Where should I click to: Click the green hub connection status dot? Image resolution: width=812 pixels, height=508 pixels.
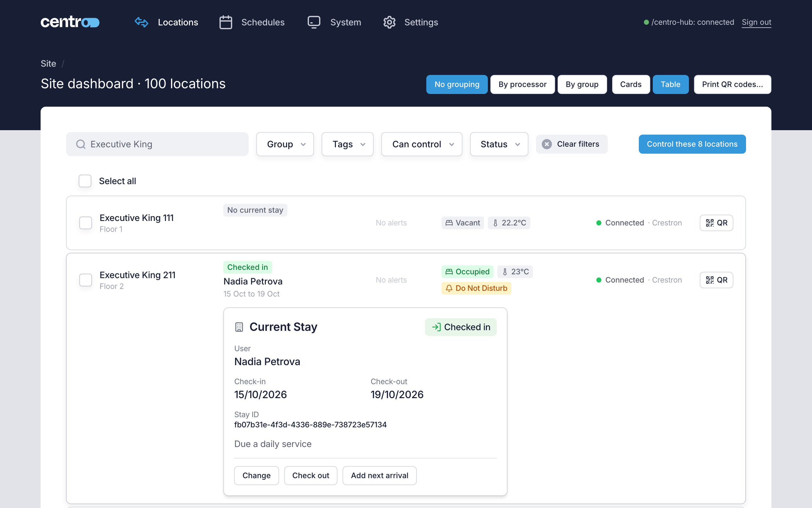tap(646, 22)
